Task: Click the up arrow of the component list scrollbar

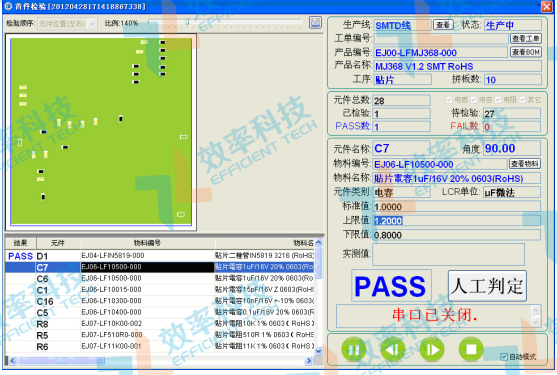Action: [x=318, y=243]
